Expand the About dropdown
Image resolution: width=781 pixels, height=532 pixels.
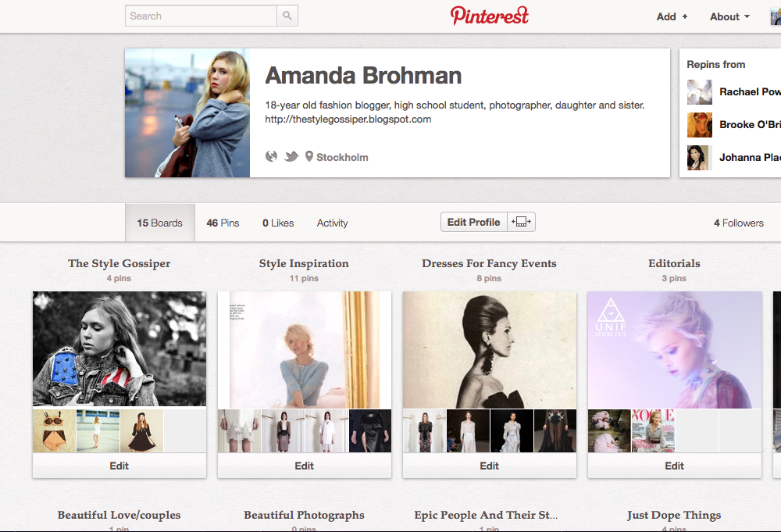pyautogui.click(x=729, y=16)
